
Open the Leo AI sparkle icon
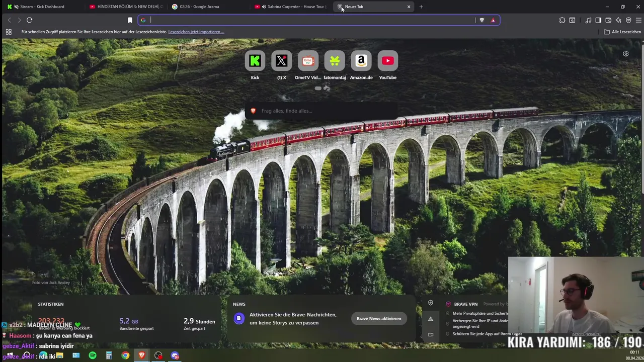click(x=618, y=20)
